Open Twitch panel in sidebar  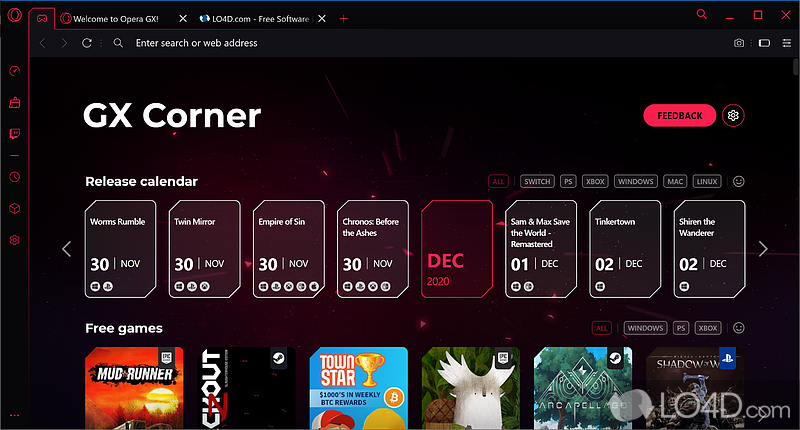[14, 134]
